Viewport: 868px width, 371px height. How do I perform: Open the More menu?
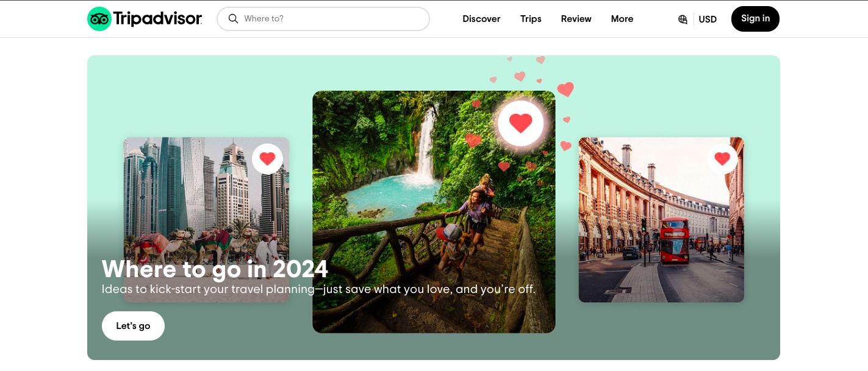click(622, 19)
